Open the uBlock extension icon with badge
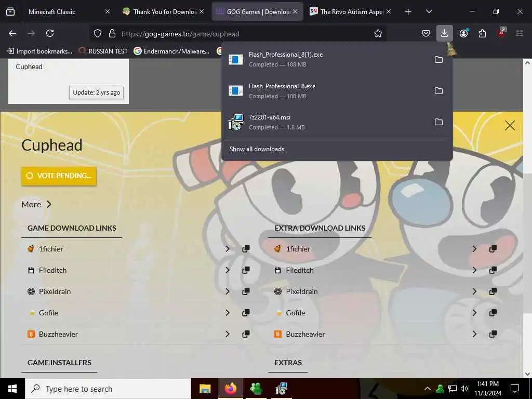 pyautogui.click(x=501, y=33)
